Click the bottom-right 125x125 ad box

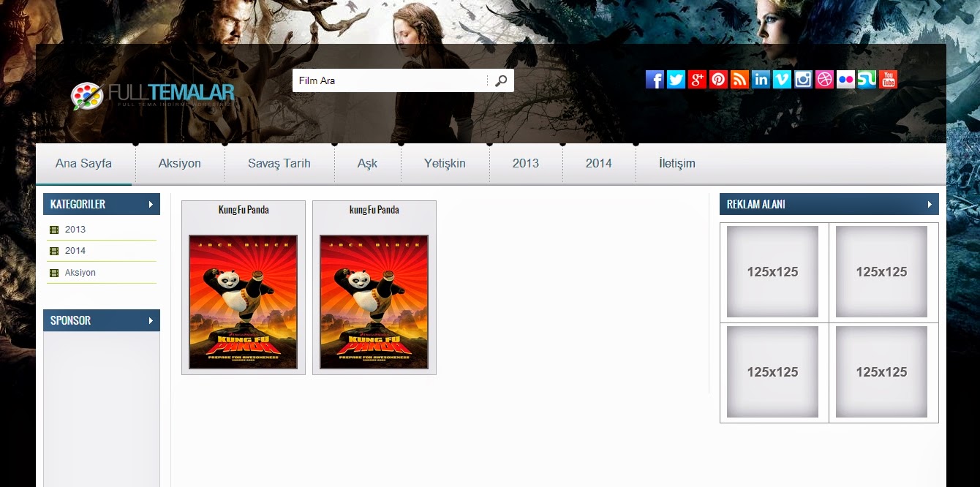(881, 372)
